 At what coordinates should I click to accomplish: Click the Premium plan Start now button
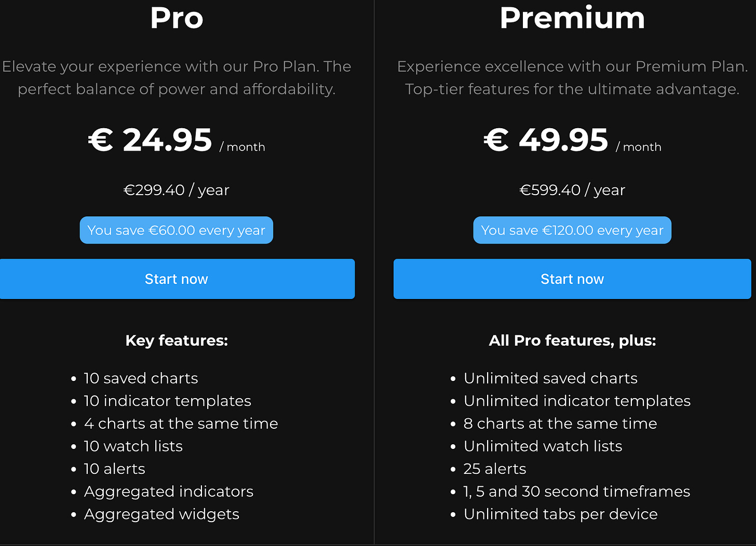[572, 279]
